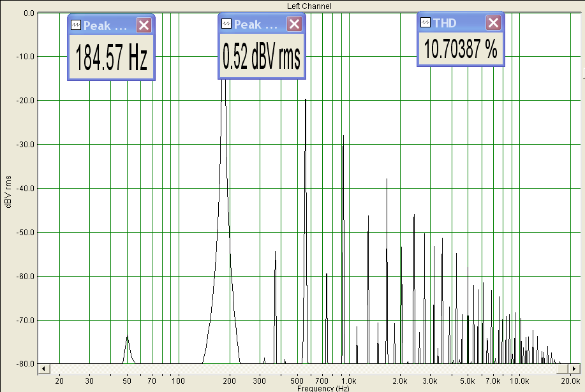Click the Frequency (Hz) axis label
This screenshot has height=392, width=585.
click(323, 389)
